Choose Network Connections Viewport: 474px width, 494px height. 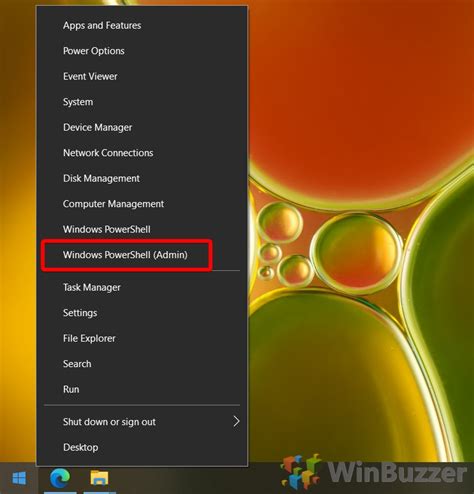pyautogui.click(x=142, y=153)
